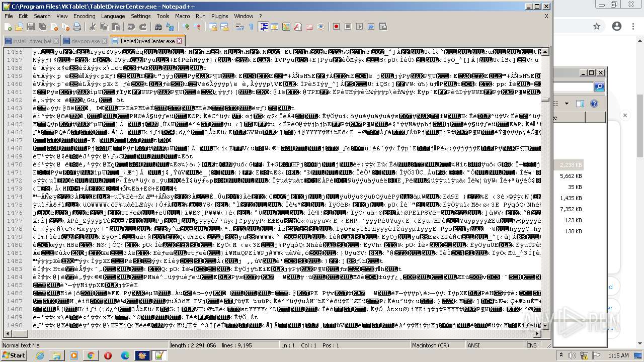644x362 pixels.
Task: Save the current recorded macro icon
Action: [383, 27]
